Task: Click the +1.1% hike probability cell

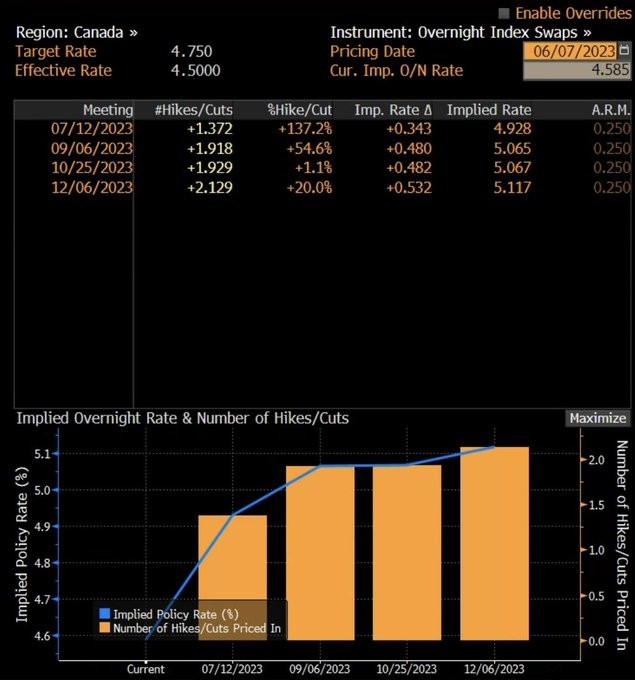Action: point(313,168)
